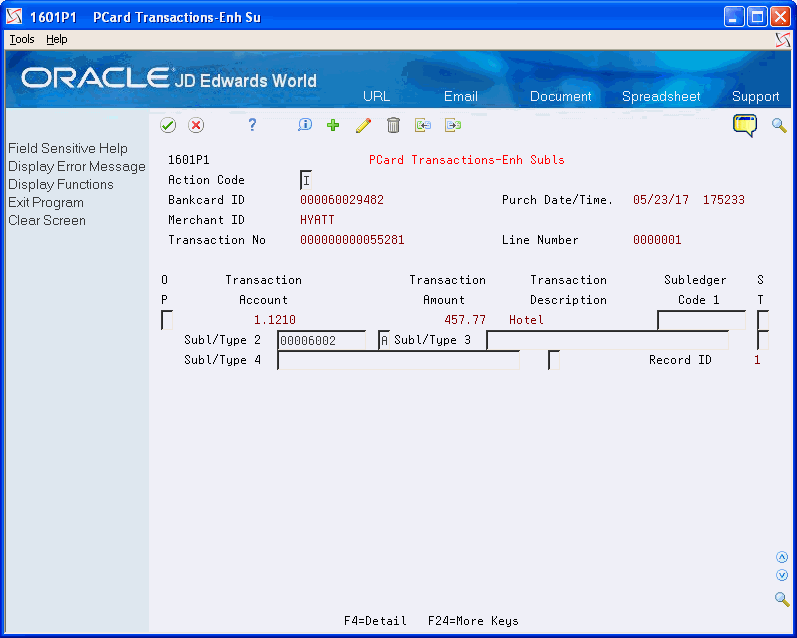Screen dimensions: 797x638
Task: Maximize the 1601P1 window
Action: click(756, 17)
